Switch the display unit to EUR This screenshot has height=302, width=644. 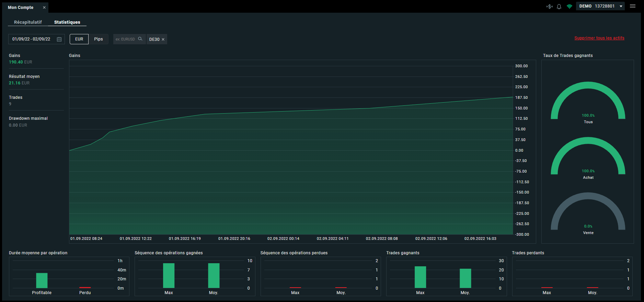[79, 39]
